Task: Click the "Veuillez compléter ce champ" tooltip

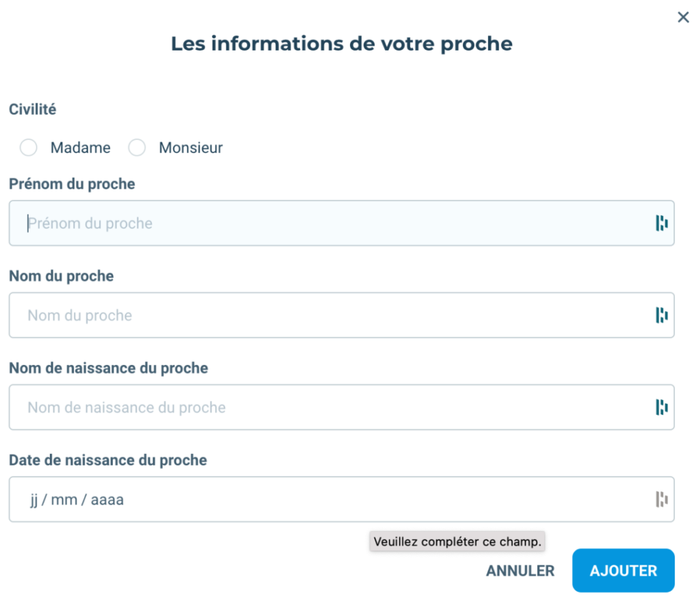Action: click(457, 542)
